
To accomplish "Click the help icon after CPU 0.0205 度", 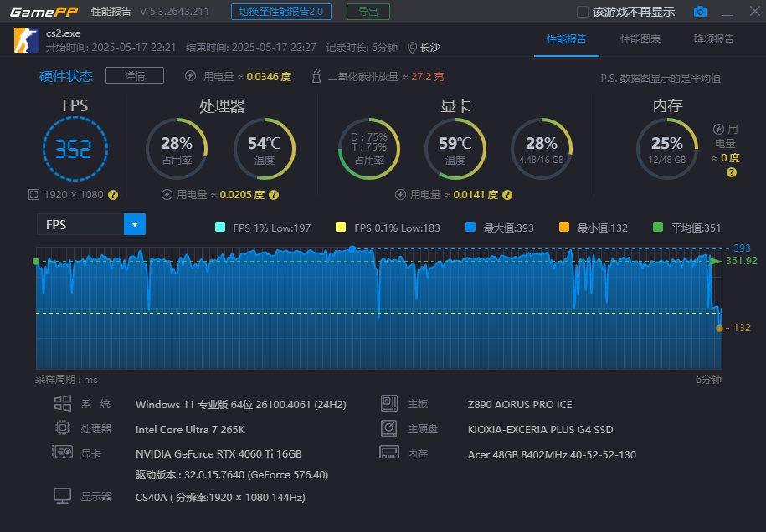I will [x=274, y=195].
